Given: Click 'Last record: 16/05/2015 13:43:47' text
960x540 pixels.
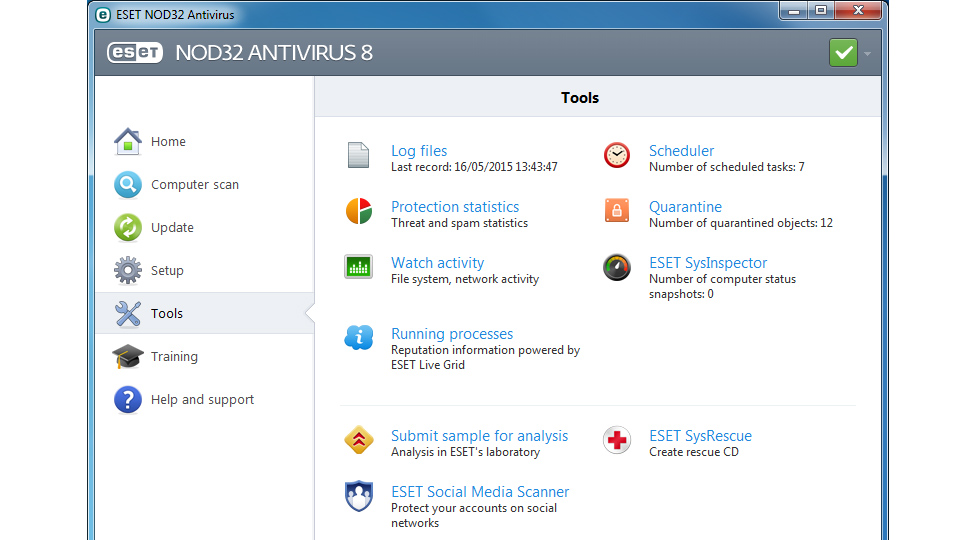Looking at the screenshot, I should point(474,167).
